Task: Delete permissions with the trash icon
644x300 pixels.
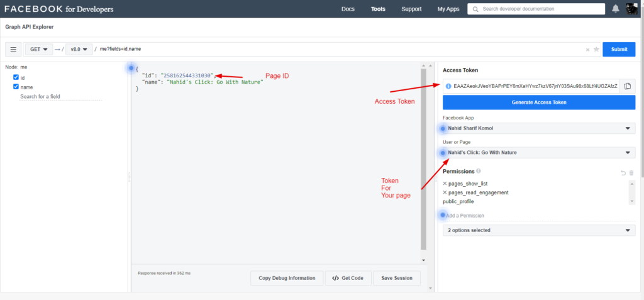Action: click(631, 172)
